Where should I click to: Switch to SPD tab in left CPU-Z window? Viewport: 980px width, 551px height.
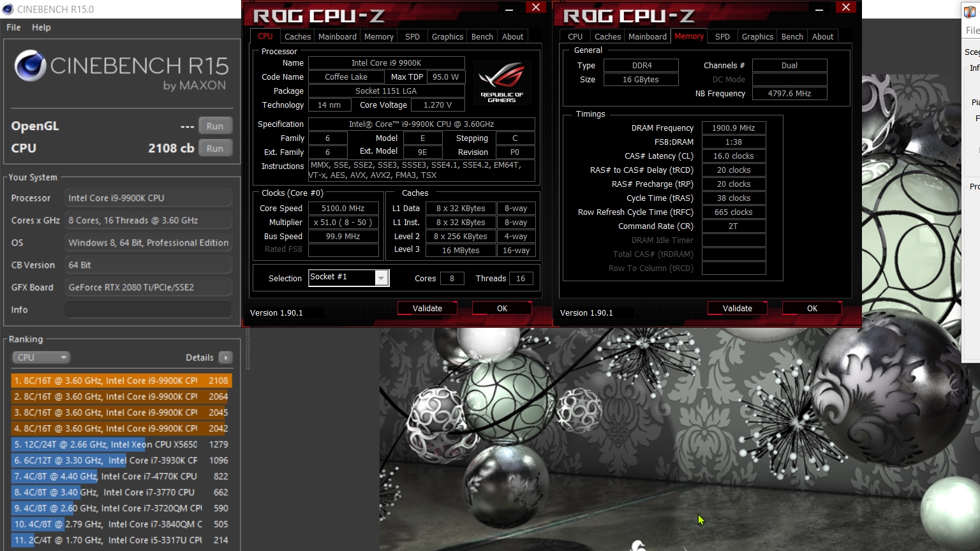point(413,36)
